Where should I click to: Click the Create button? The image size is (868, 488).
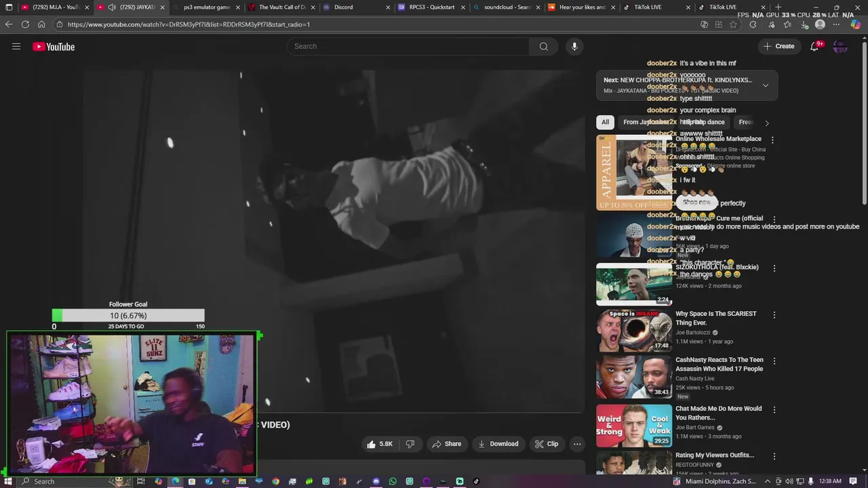pos(778,46)
